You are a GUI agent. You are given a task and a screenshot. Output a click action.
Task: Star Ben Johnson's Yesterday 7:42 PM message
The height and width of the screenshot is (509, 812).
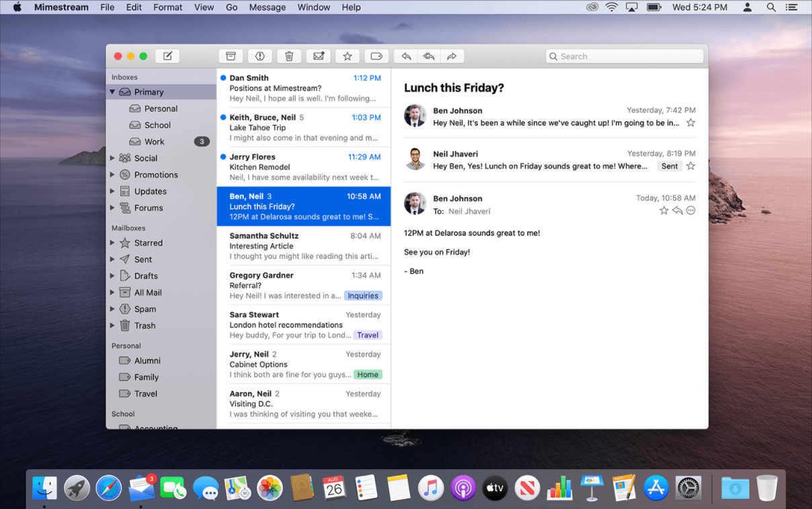click(x=690, y=123)
